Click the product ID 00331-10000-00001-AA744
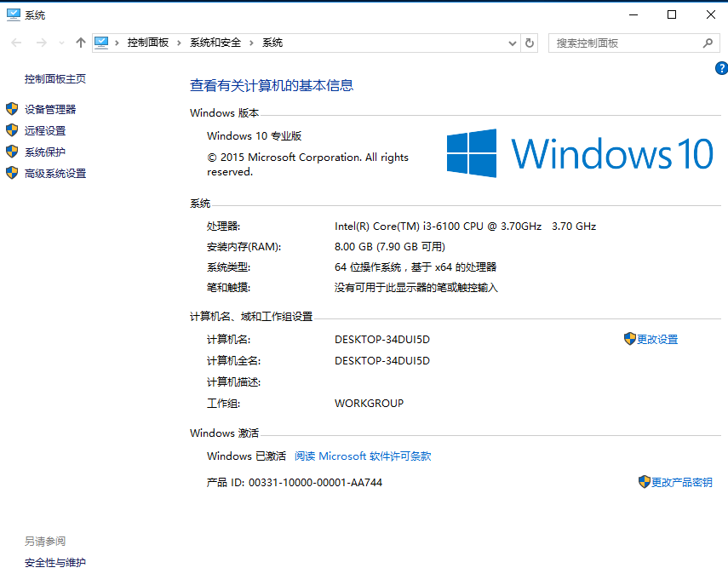 pos(315,483)
